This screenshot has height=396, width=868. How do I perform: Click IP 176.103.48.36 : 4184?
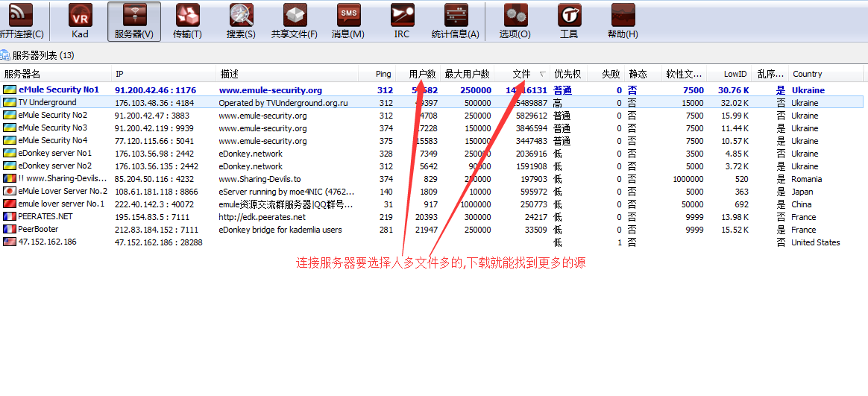(x=154, y=103)
